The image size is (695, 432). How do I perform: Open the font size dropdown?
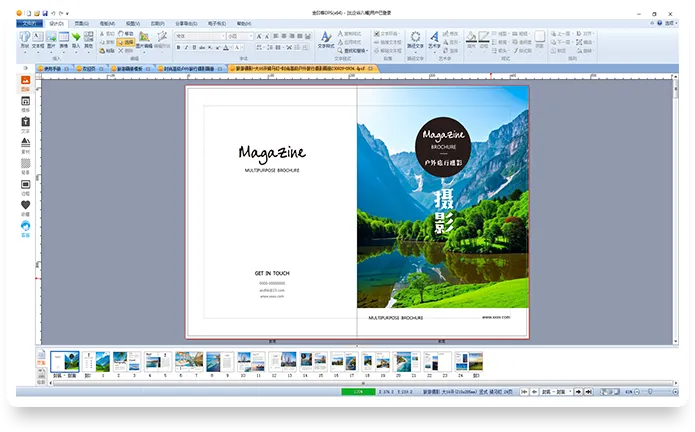(x=249, y=36)
